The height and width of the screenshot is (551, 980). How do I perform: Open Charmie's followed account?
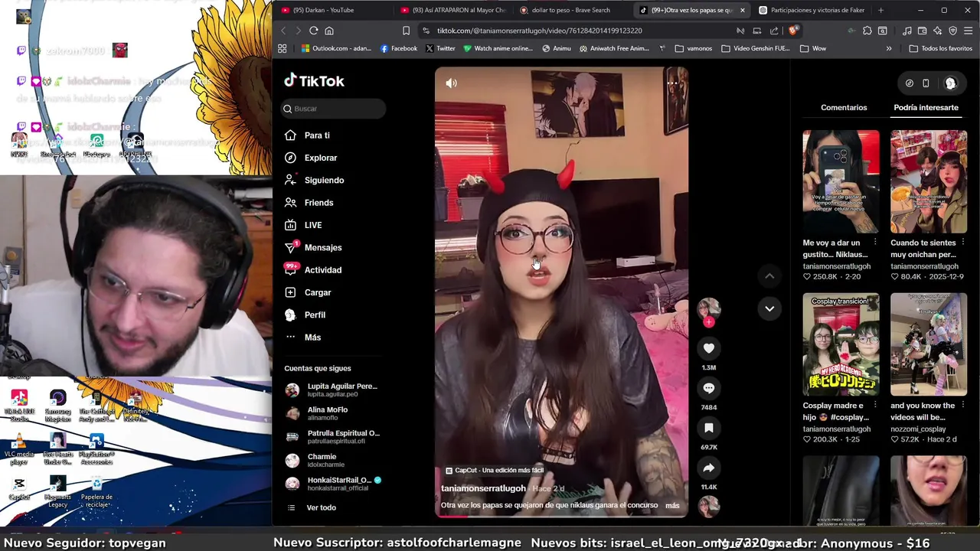tap(332, 460)
